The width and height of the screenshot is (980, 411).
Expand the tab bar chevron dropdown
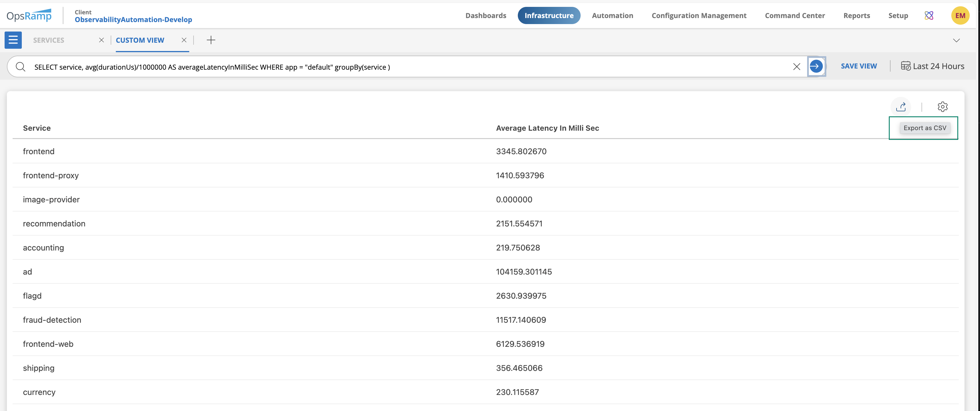[x=956, y=40]
